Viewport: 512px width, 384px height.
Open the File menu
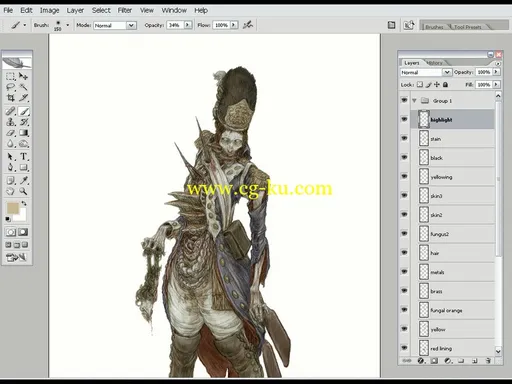(8, 11)
